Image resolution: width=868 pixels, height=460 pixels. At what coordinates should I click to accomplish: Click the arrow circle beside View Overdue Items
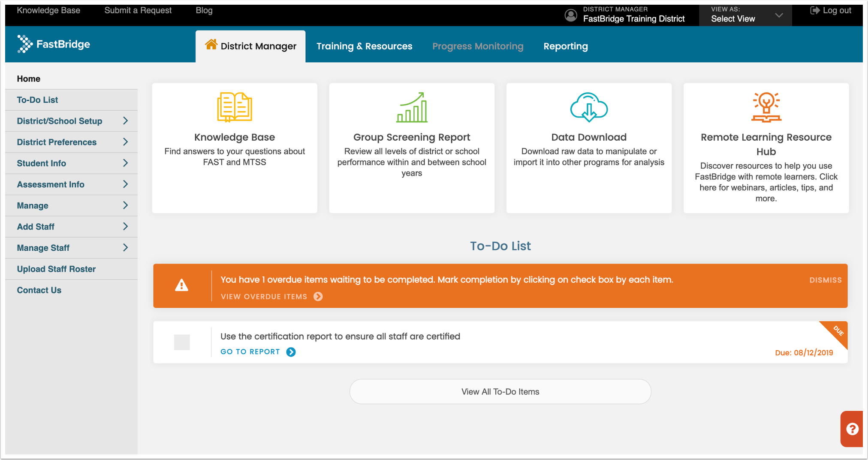pos(318,297)
